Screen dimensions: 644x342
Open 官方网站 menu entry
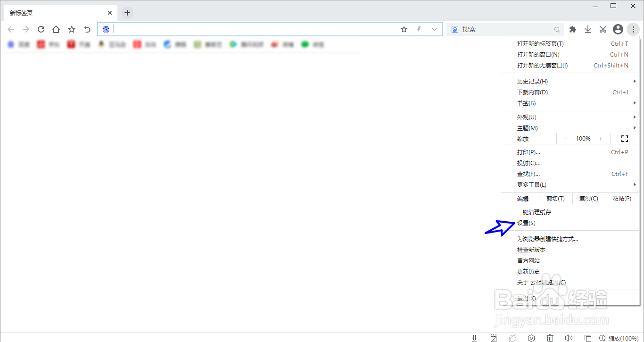pyautogui.click(x=570, y=260)
